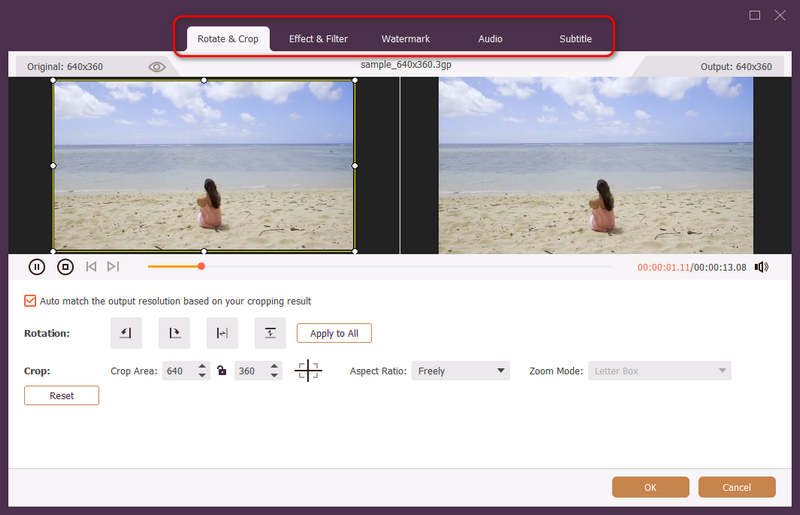
Task: Skip to next frame
Action: point(113,267)
